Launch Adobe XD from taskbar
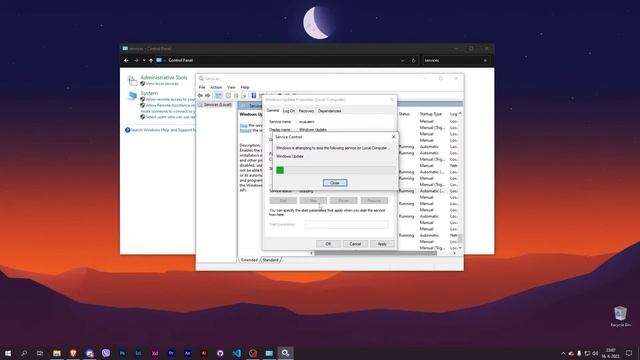 coord(155,353)
